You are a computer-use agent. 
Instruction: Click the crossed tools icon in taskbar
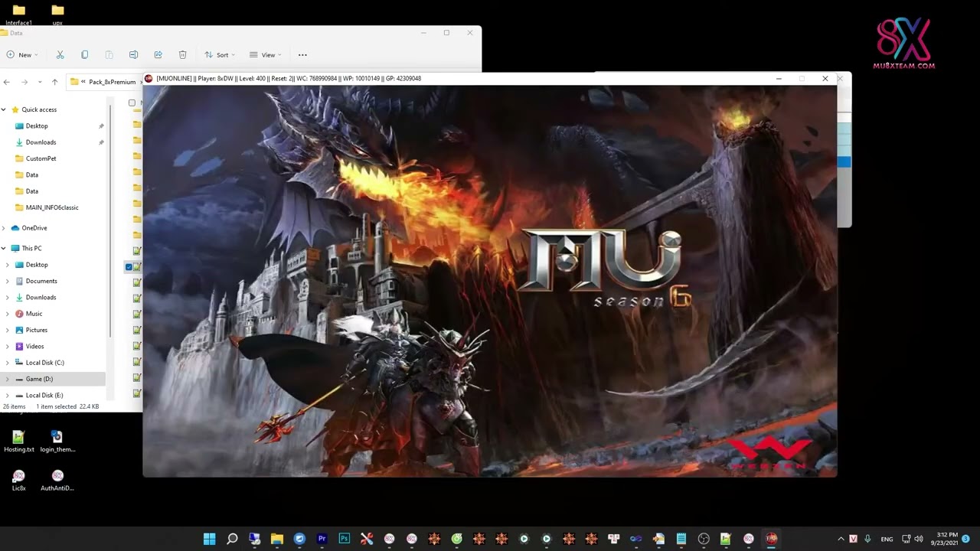pos(367,539)
